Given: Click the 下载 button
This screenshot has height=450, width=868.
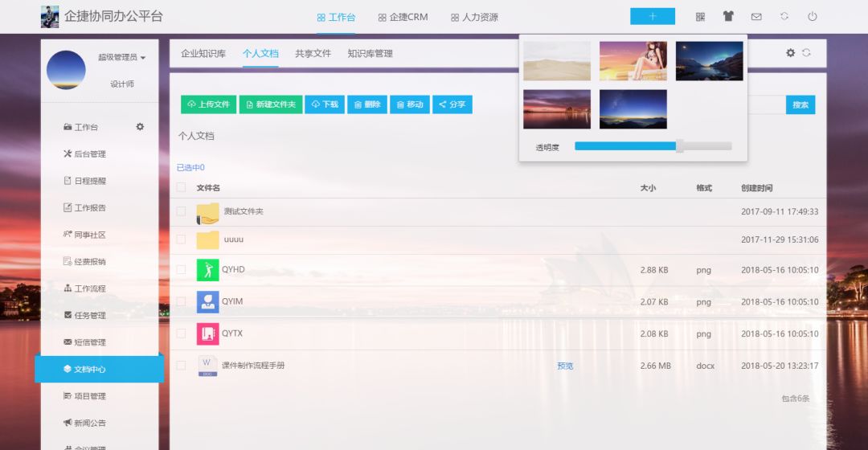Looking at the screenshot, I should click(325, 104).
